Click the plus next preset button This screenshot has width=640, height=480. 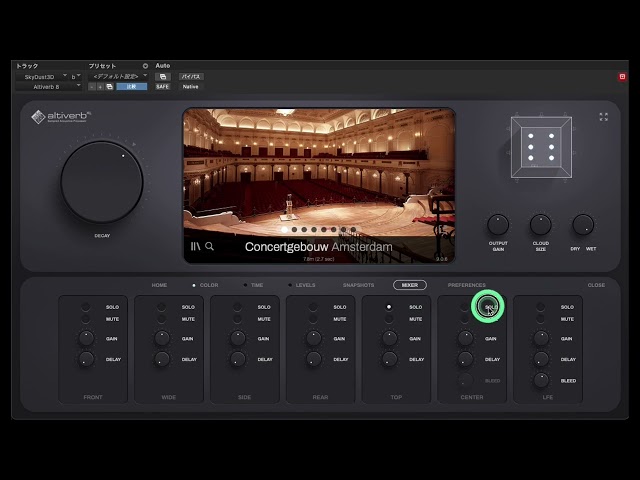click(x=100, y=87)
